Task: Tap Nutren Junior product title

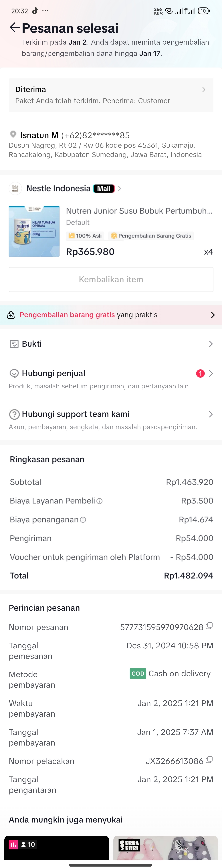Action: [x=139, y=211]
